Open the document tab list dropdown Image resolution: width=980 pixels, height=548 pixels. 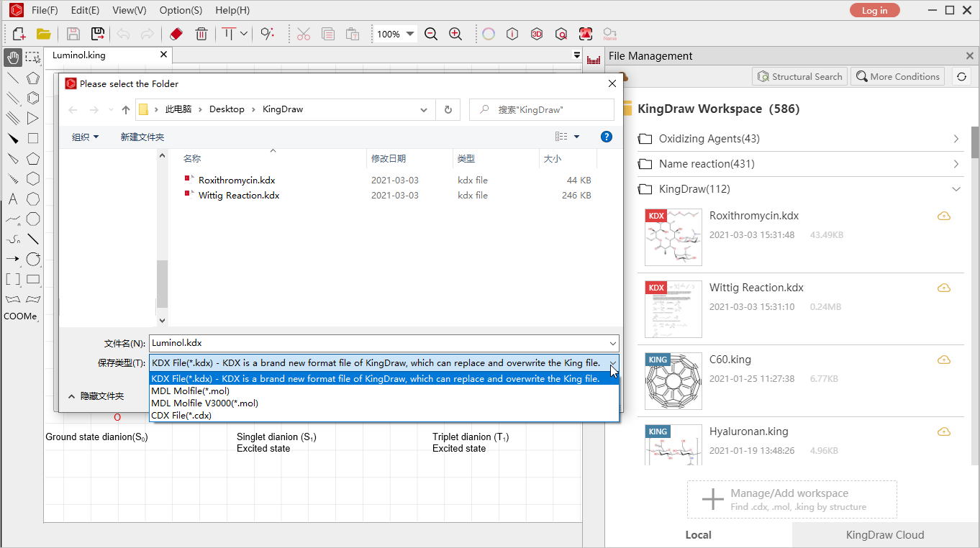pyautogui.click(x=576, y=55)
